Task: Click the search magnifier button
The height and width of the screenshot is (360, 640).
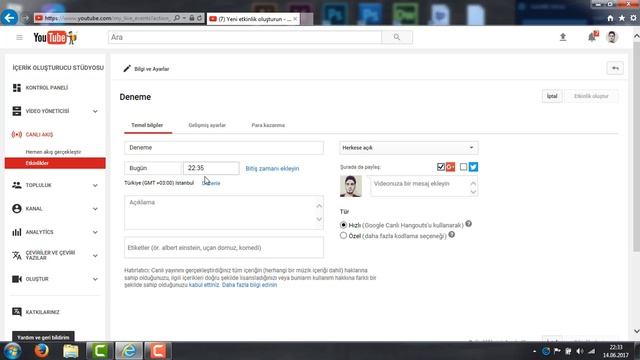Action: point(397,37)
